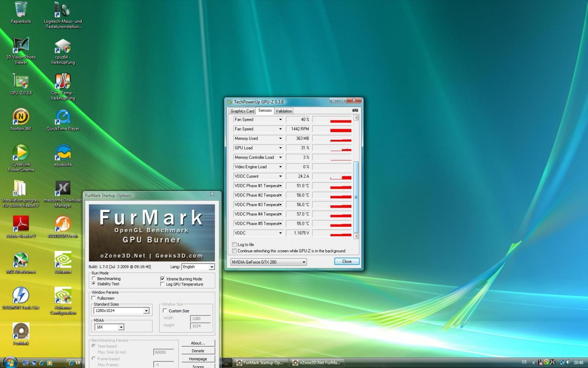Click the volume tray icon

tap(568, 362)
